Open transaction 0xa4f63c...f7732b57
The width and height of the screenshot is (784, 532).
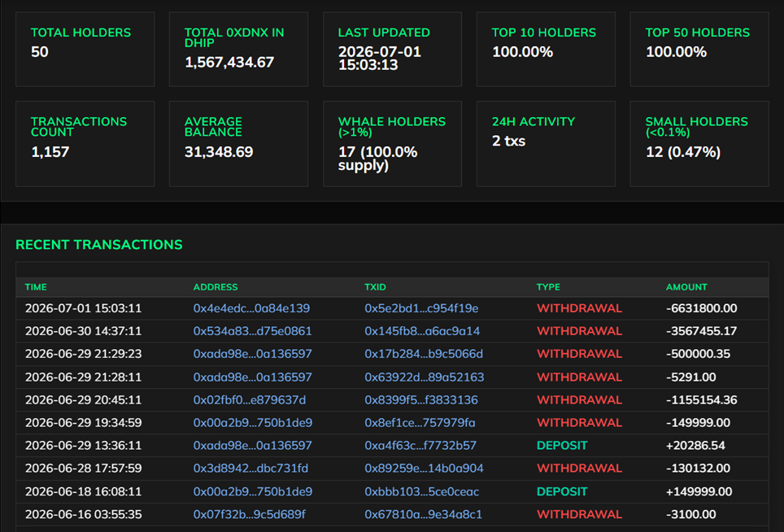tap(420, 446)
